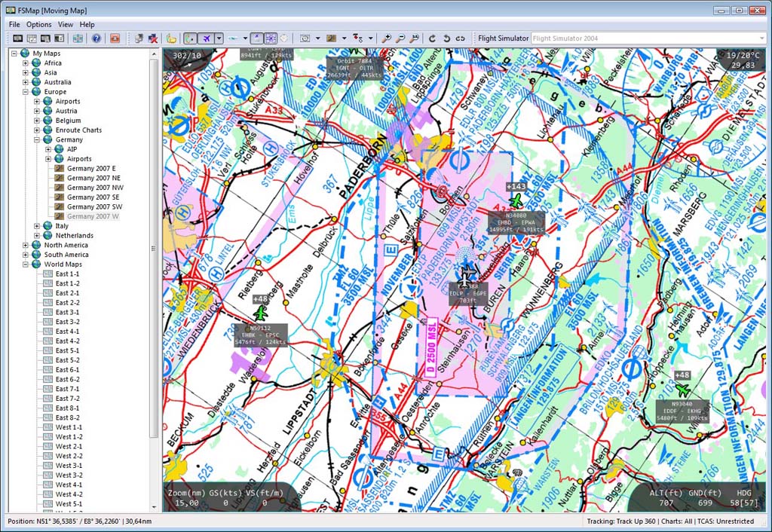Collapse the Germany tree node
Screen dimensions: 772x532
(36, 139)
